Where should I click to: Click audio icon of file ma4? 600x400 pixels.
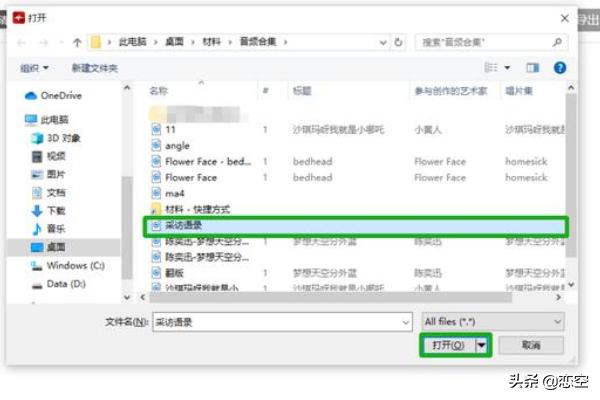(x=156, y=193)
